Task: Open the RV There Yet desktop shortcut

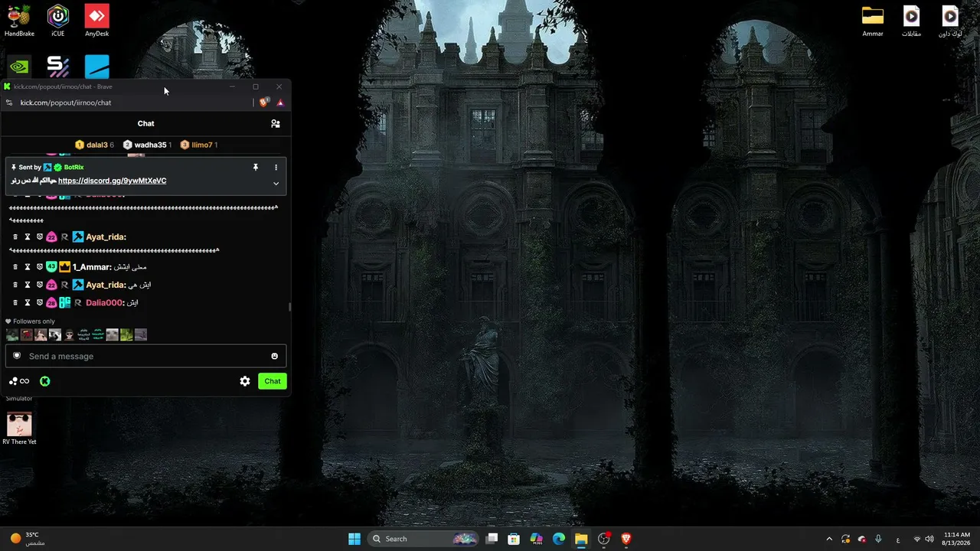Action: point(19,429)
